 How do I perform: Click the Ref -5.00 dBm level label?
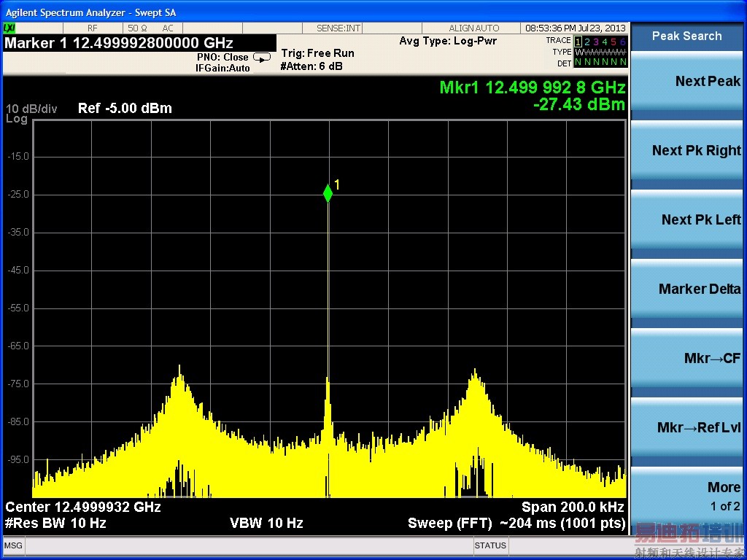pos(125,109)
